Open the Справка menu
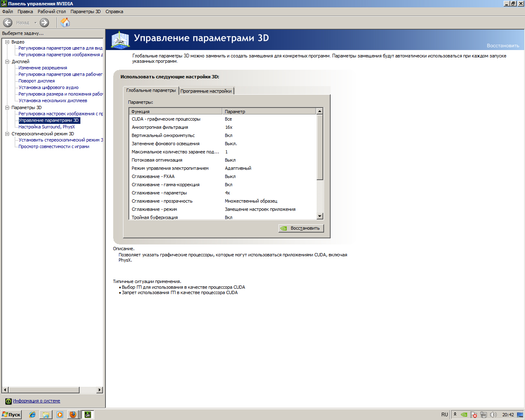The image size is (525, 420). point(114,11)
